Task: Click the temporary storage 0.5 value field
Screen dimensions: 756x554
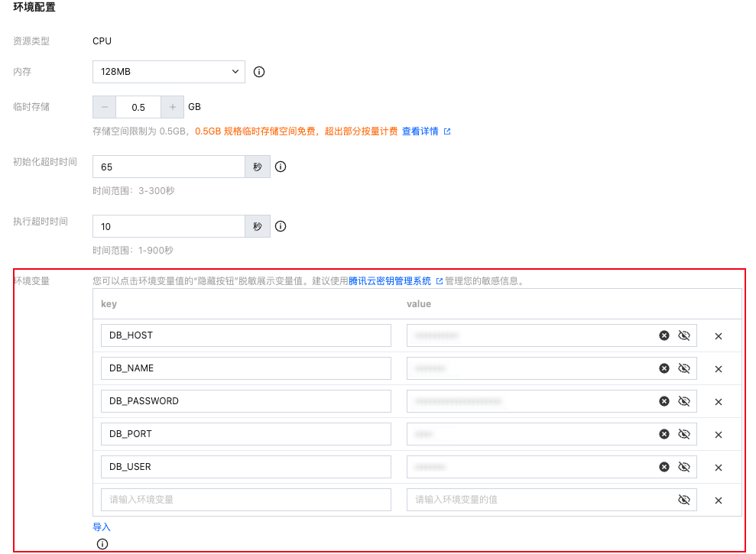Action: pos(138,107)
